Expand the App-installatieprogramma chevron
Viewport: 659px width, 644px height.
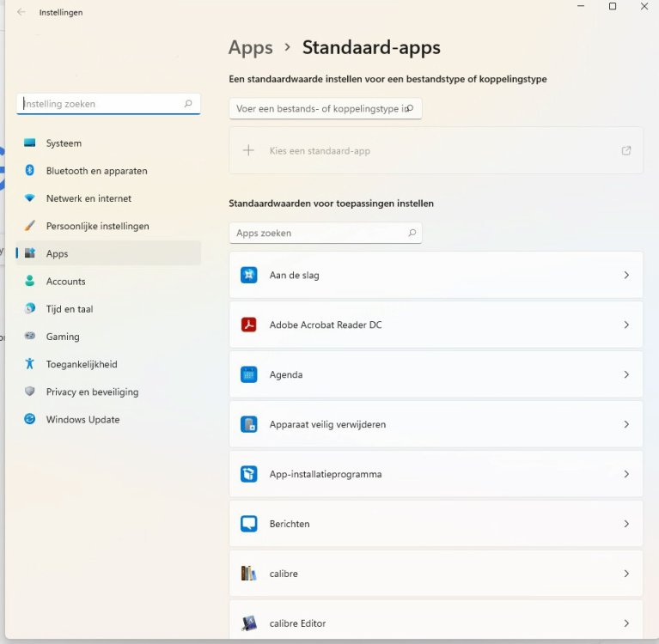(626, 474)
